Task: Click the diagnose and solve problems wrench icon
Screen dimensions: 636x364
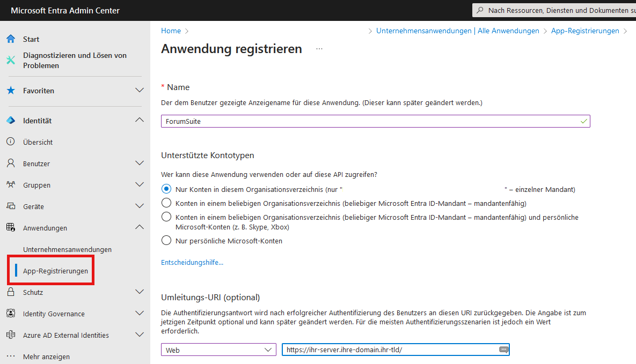Action: pyautogui.click(x=11, y=60)
